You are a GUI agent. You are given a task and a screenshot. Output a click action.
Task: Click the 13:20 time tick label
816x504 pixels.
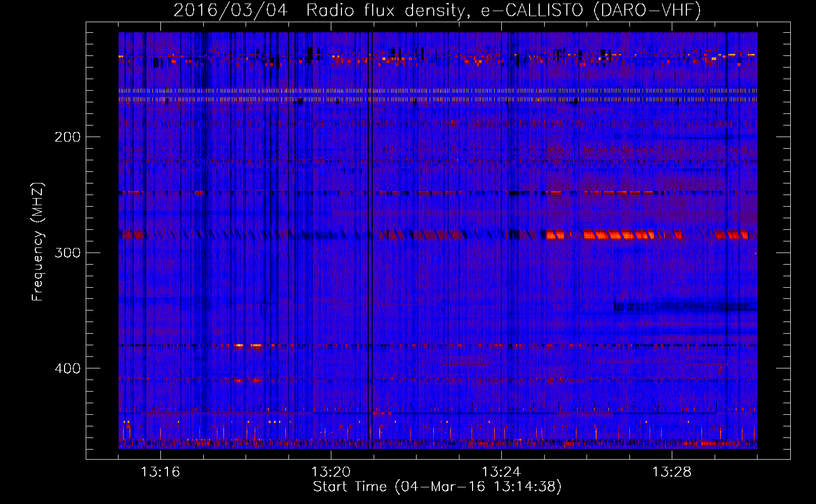tap(331, 472)
